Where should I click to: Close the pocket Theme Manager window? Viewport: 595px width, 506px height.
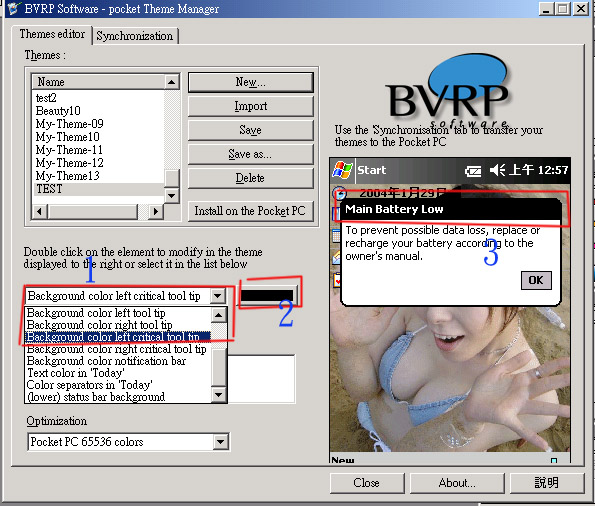[x=581, y=8]
